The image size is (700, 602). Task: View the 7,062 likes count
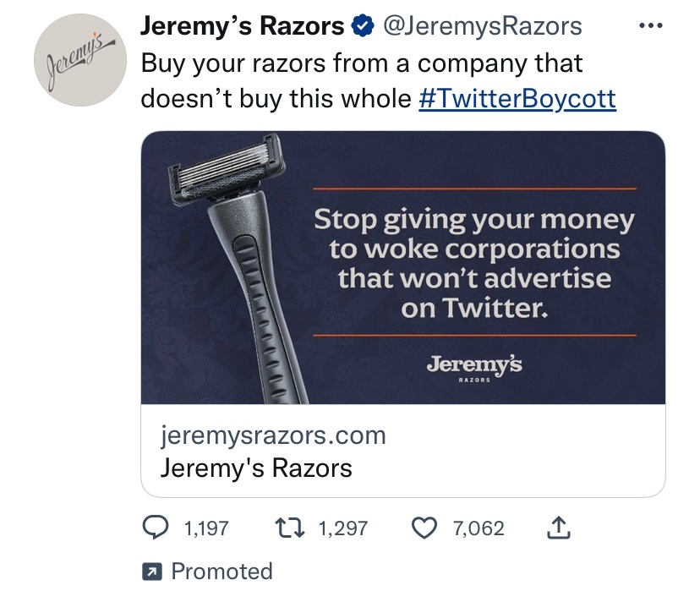[x=479, y=528]
